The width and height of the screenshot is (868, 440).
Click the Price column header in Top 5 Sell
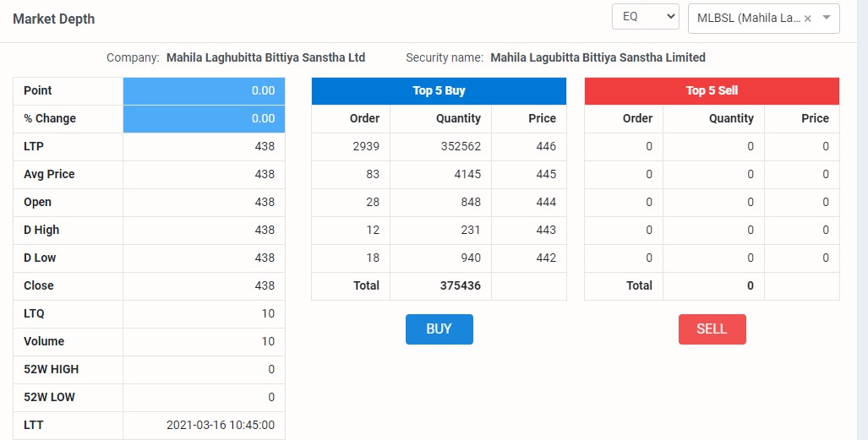(815, 118)
